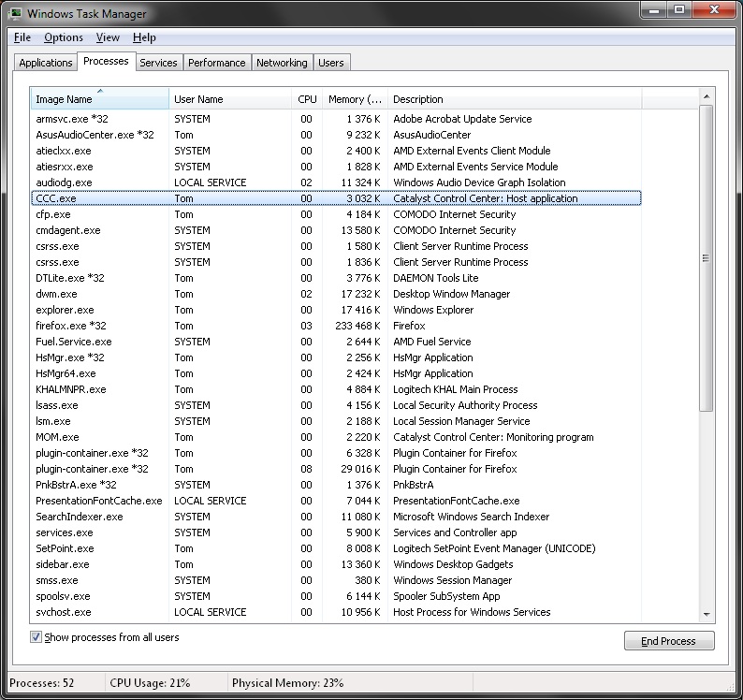Viewport: 743px width, 700px height.
Task: Click the End Process button
Action: [668, 641]
